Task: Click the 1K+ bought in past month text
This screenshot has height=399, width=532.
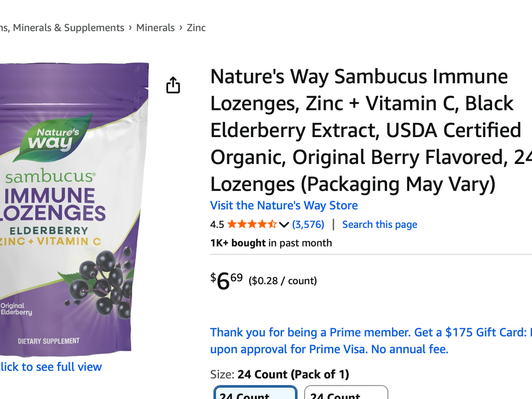Action: coord(271,243)
